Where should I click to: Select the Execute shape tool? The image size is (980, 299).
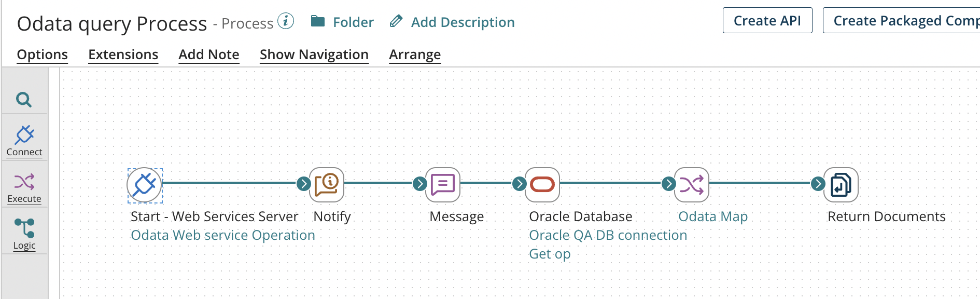(x=24, y=185)
